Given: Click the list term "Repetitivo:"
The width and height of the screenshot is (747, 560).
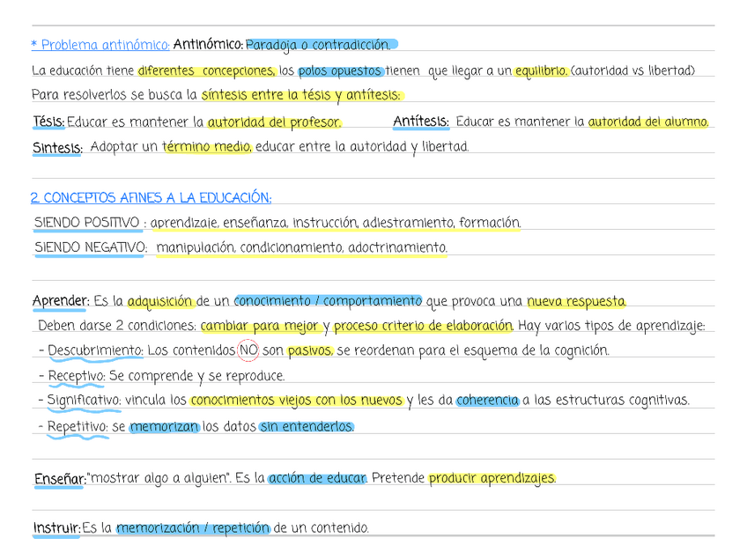Looking at the screenshot, I should click(78, 427).
